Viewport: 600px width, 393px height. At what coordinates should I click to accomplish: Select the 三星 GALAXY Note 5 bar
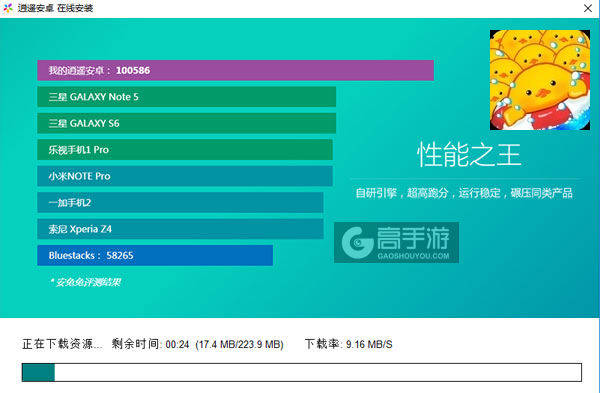(186, 96)
